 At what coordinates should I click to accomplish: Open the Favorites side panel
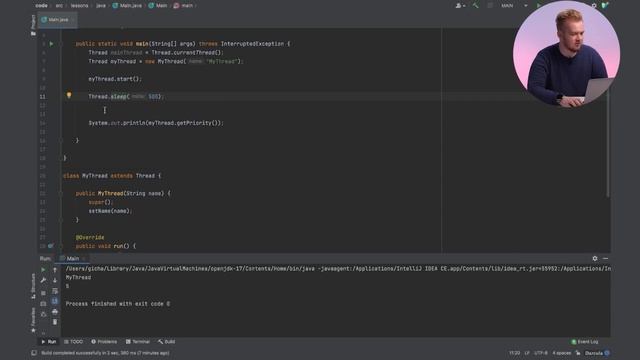click(x=33, y=320)
